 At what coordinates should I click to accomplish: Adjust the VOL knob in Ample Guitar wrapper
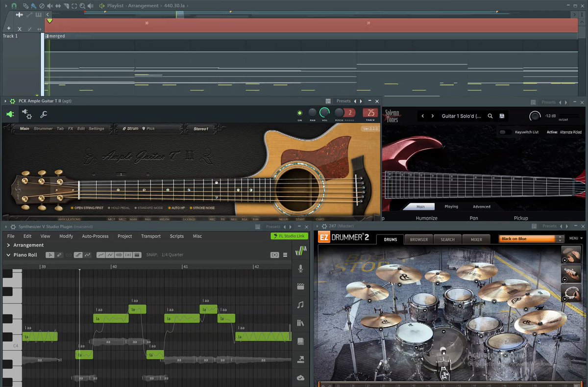[x=324, y=113]
